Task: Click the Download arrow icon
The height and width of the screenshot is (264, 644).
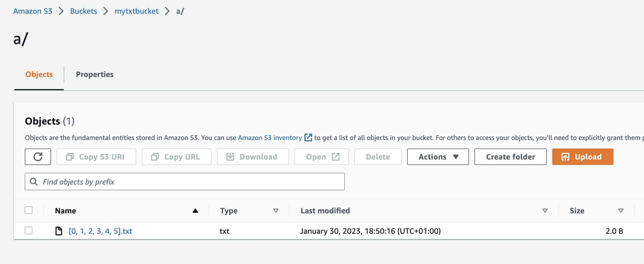Action: click(230, 157)
